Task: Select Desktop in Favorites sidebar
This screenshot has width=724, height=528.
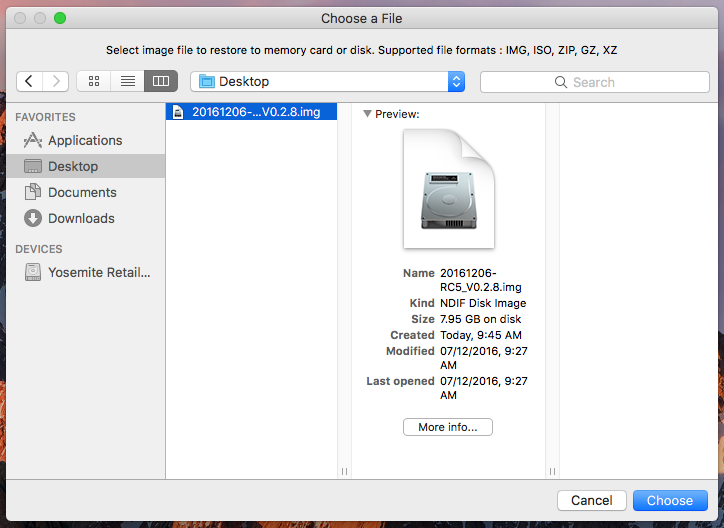Action: (73, 167)
